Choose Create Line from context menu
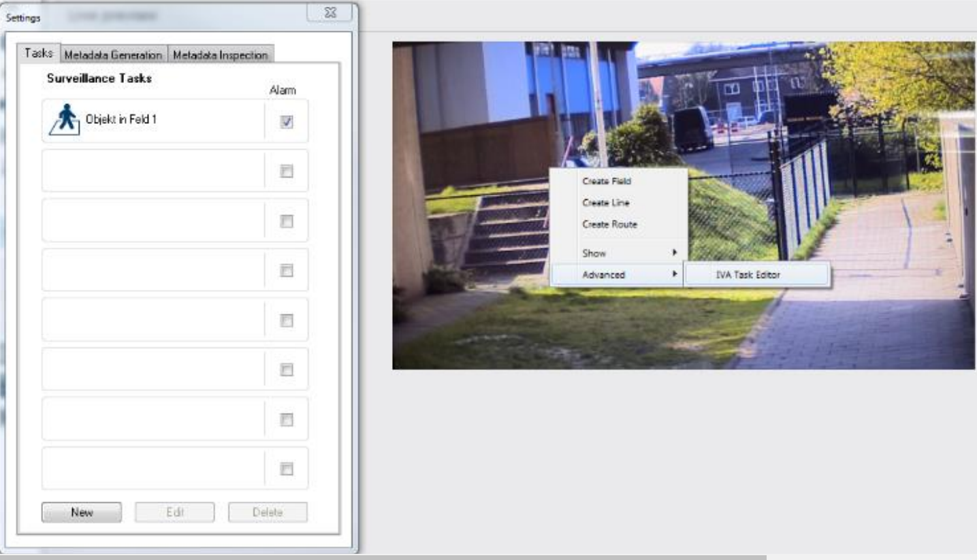The image size is (977, 560). click(x=606, y=203)
